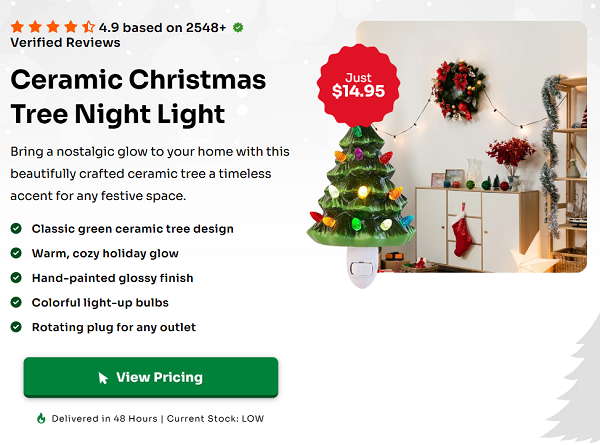The image size is (600, 445).
Task: Click checkmark beside Warm, cozy holiday glow
Action: (x=16, y=253)
